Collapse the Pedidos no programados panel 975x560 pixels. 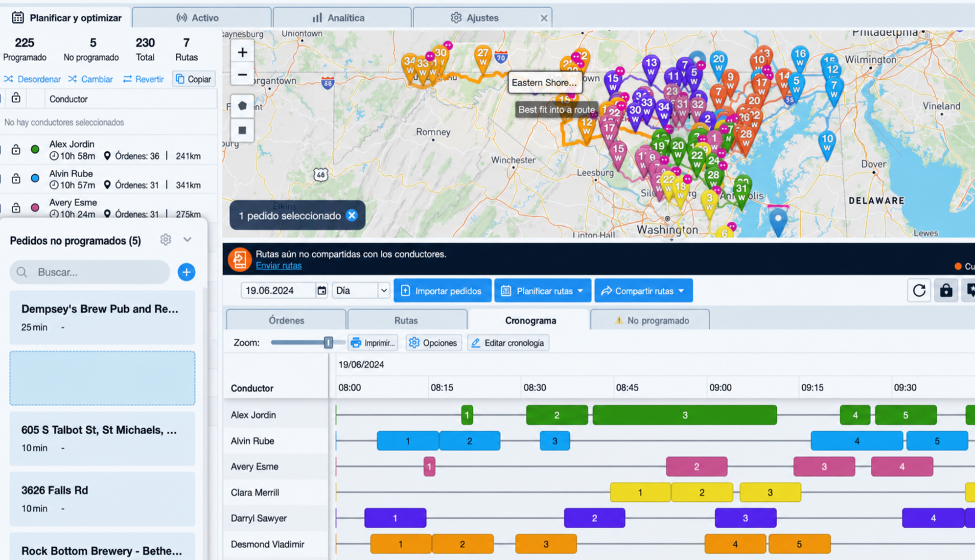click(187, 240)
